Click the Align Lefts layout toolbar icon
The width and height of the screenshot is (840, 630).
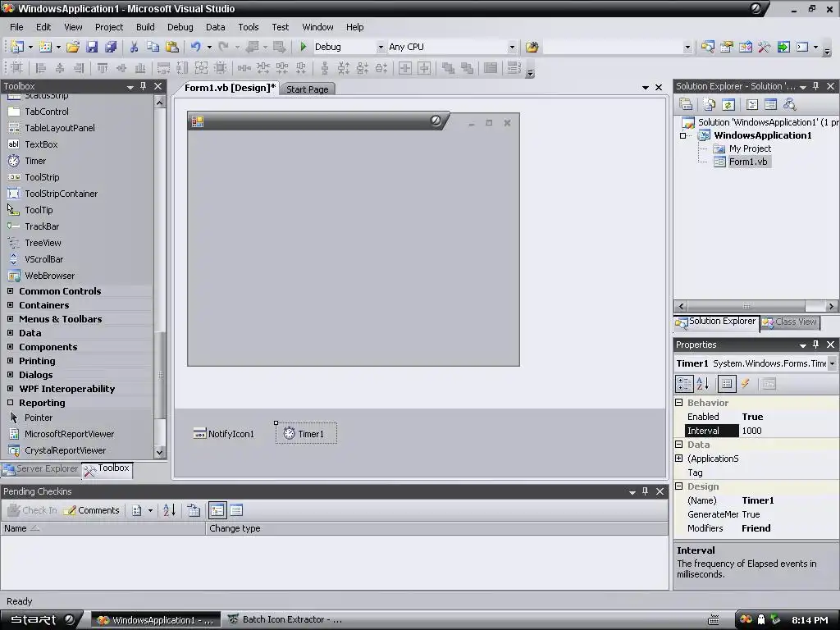41,68
